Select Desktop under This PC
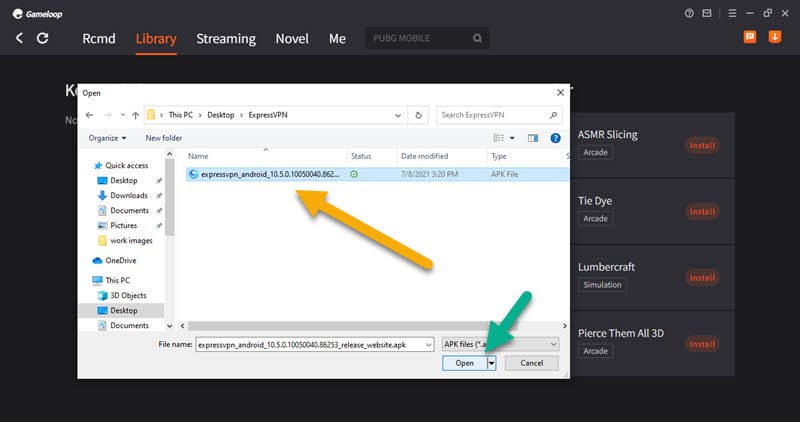 click(122, 310)
